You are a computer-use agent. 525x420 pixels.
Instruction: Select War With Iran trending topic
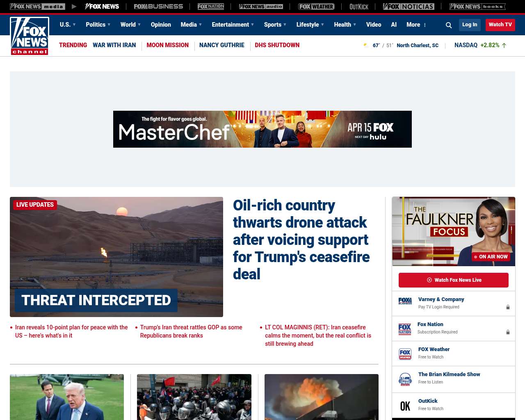point(114,45)
